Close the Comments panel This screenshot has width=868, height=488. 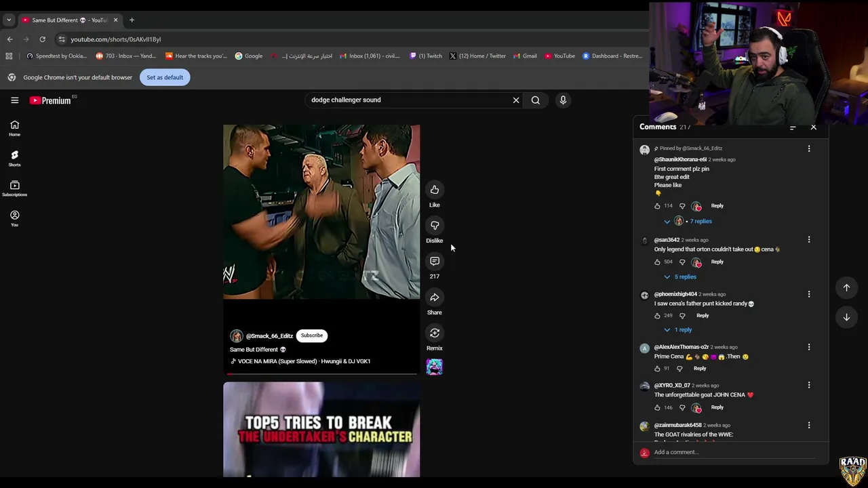(x=814, y=127)
